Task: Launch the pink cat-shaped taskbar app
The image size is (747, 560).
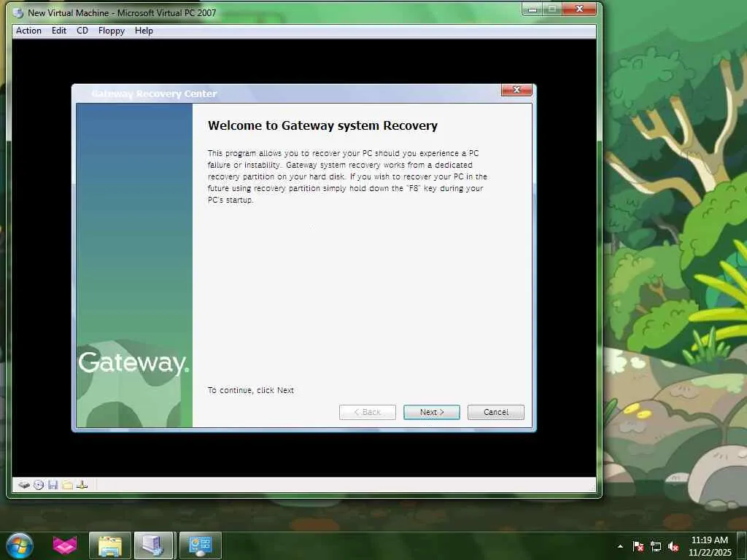Action: pos(65,545)
